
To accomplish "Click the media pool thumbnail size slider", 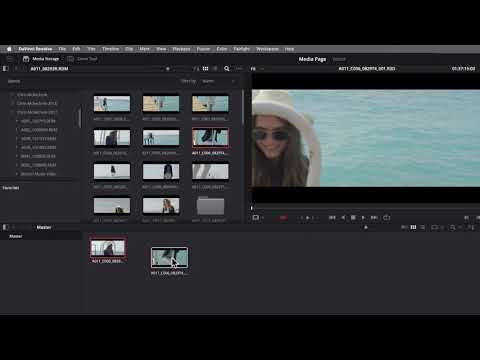I will point(366,227).
